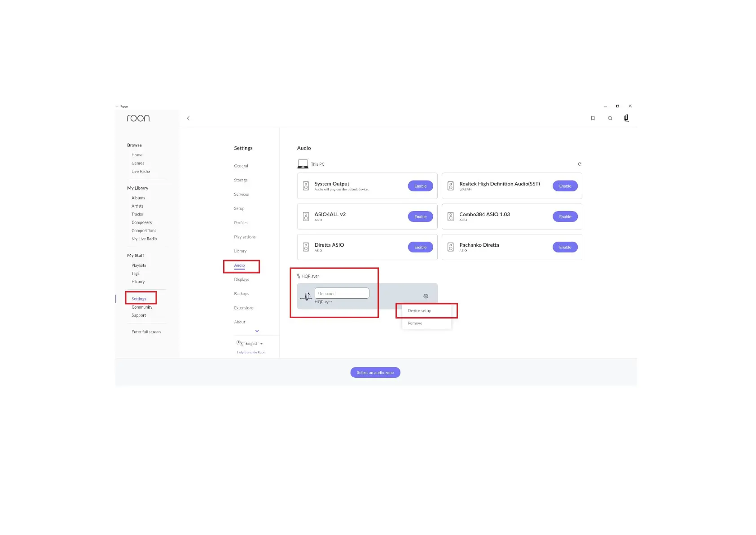Choose Device setup from the context menu
Viewport: 756px width, 535px height.
[419, 311]
